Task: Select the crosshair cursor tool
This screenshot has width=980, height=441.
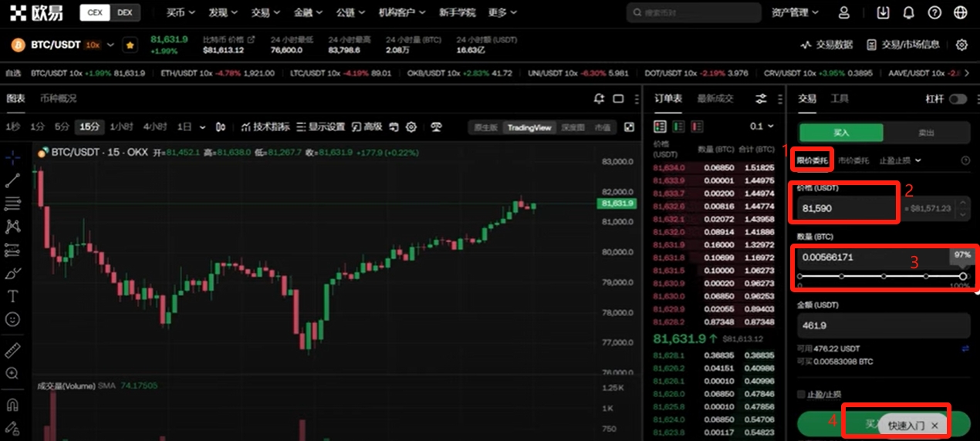Action: (12, 159)
